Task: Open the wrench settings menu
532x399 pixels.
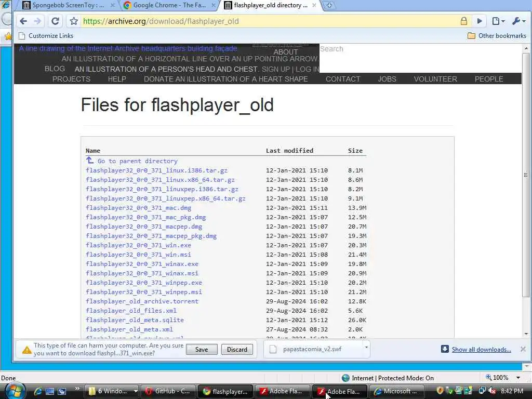Action: point(519,21)
